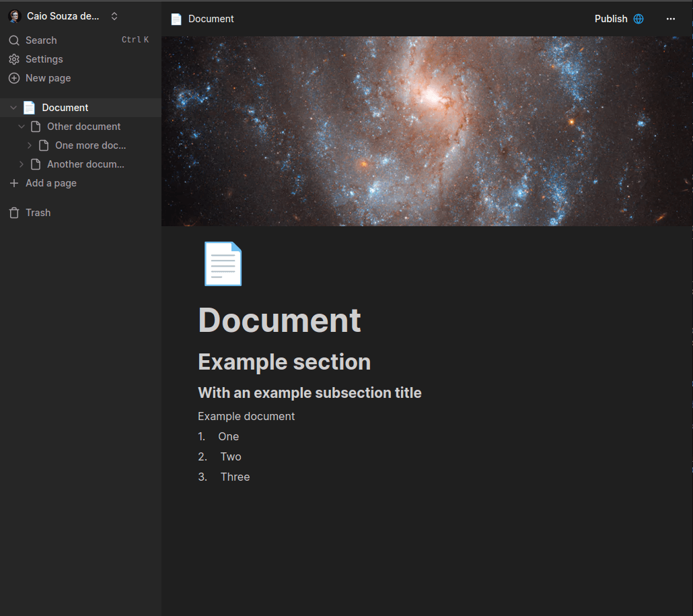Collapse the Other document subtree
Image resolution: width=693 pixels, height=616 pixels.
22,127
